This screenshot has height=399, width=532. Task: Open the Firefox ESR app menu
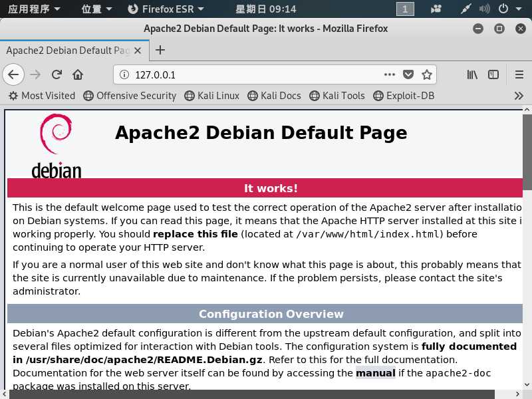point(166,9)
